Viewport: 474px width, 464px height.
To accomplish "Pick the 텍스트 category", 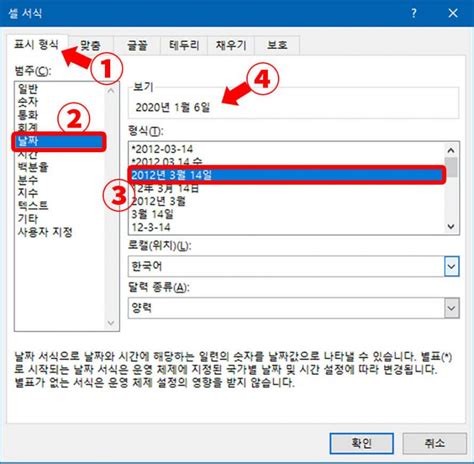I will click(x=33, y=206).
